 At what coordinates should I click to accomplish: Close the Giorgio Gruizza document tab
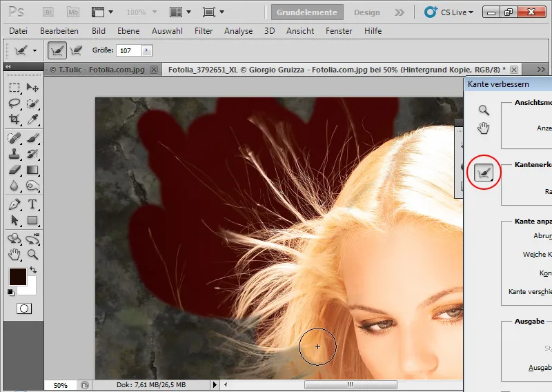coord(514,70)
